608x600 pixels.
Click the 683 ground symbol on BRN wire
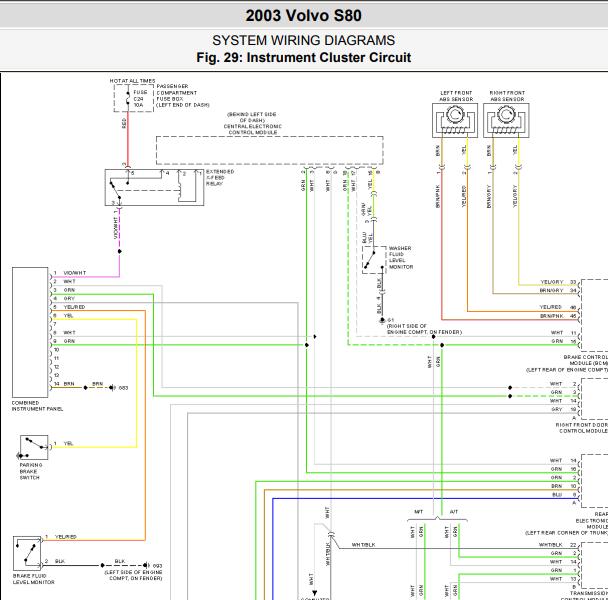pyautogui.click(x=112, y=387)
